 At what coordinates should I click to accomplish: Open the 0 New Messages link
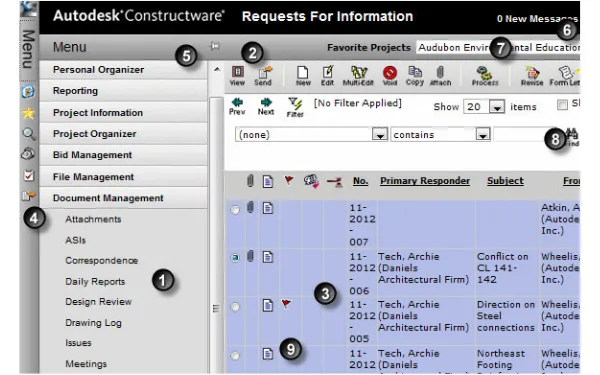[537, 18]
